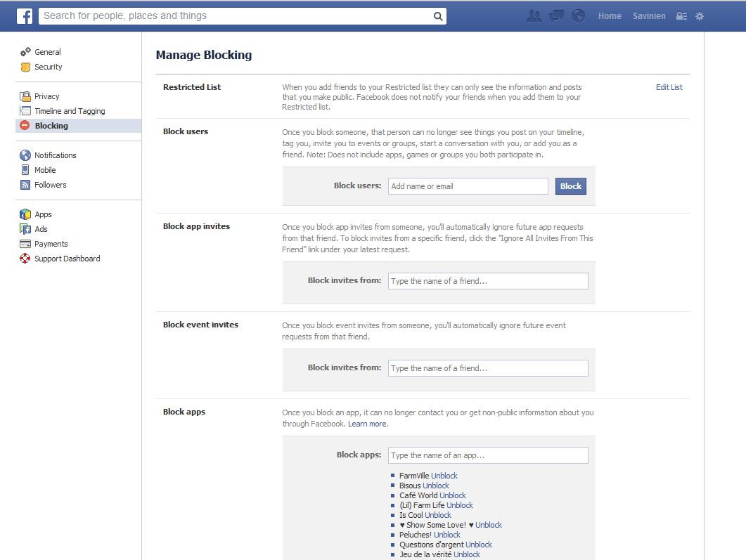Click the Notifications globe sidebar icon
Image resolution: width=746 pixels, height=560 pixels.
point(25,155)
